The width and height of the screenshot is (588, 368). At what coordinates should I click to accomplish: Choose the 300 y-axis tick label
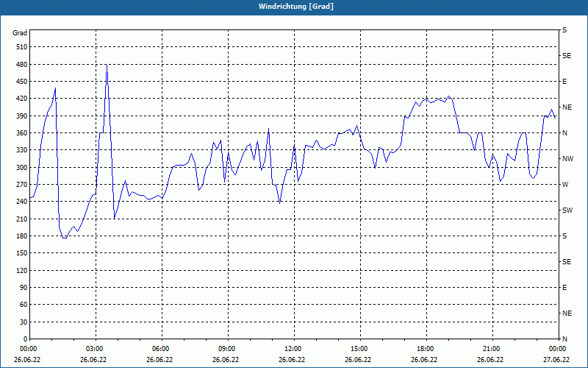pos(21,168)
